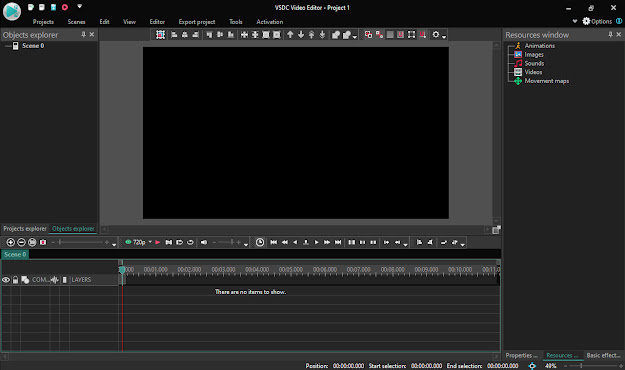Expand the timeline zoom toolbar overflow arrow
The width and height of the screenshot is (625, 370).
(x=114, y=244)
